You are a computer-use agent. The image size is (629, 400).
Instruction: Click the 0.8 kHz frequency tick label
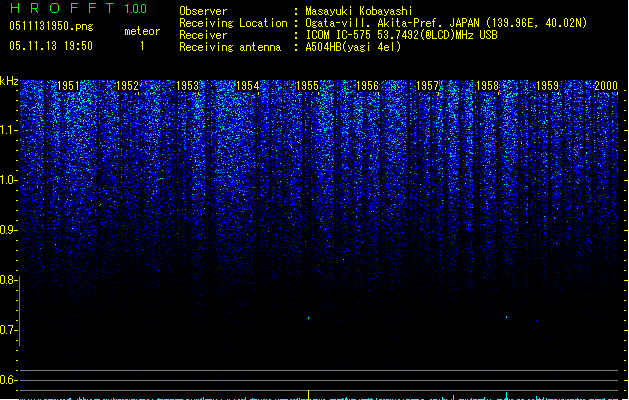[8, 280]
